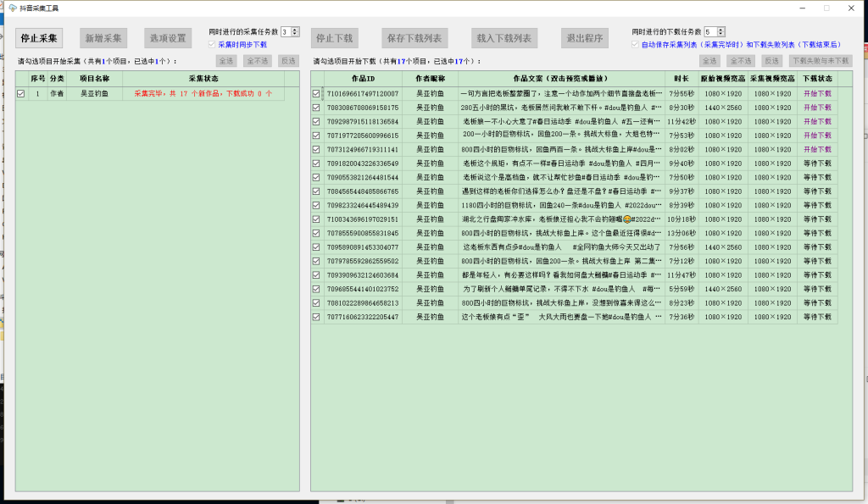Click the 抖音采集工具 title bar app icon
The width and height of the screenshot is (868, 504).
point(12,8)
